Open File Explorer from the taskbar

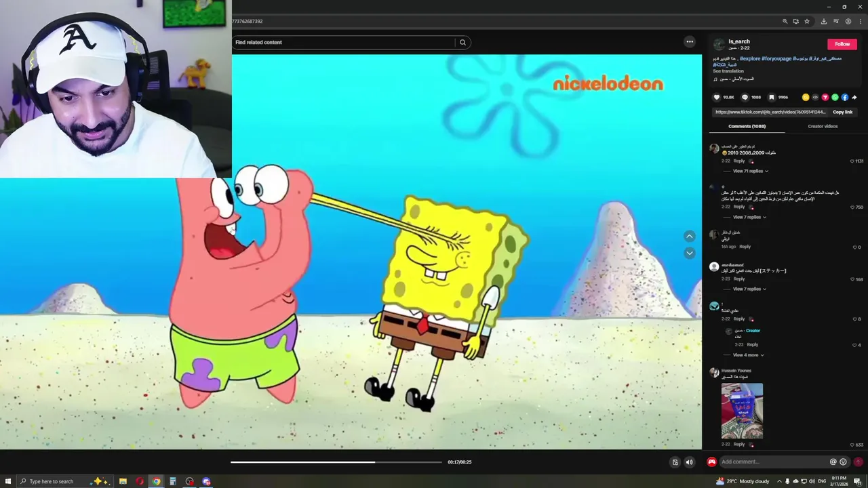pos(123,481)
